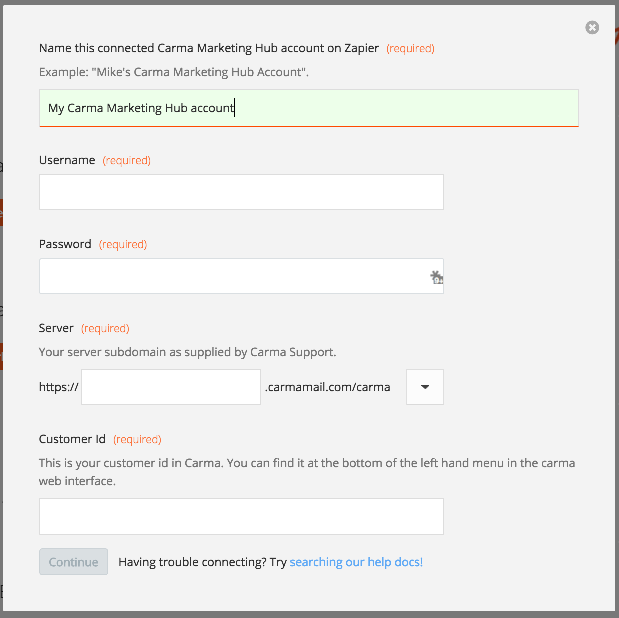Image resolution: width=619 pixels, height=618 pixels.
Task: Click the Server field label
Action: pyautogui.click(x=56, y=328)
